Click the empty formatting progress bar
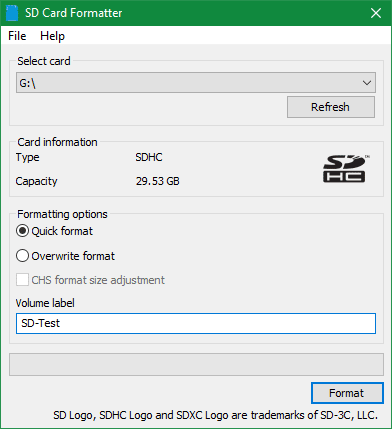 196,364
